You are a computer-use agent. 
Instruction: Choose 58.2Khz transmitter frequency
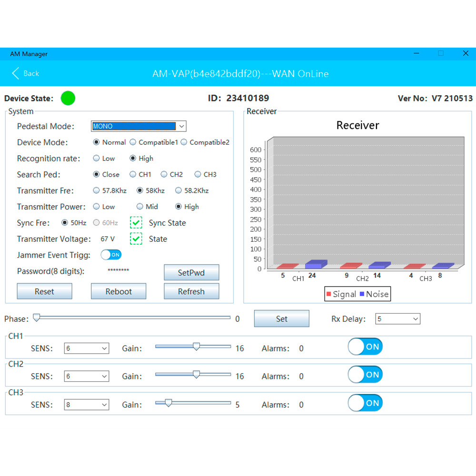pyautogui.click(x=178, y=190)
